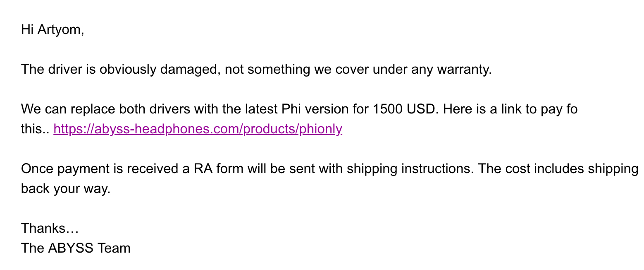Click the 'Thanks…' closing line

tap(50, 228)
